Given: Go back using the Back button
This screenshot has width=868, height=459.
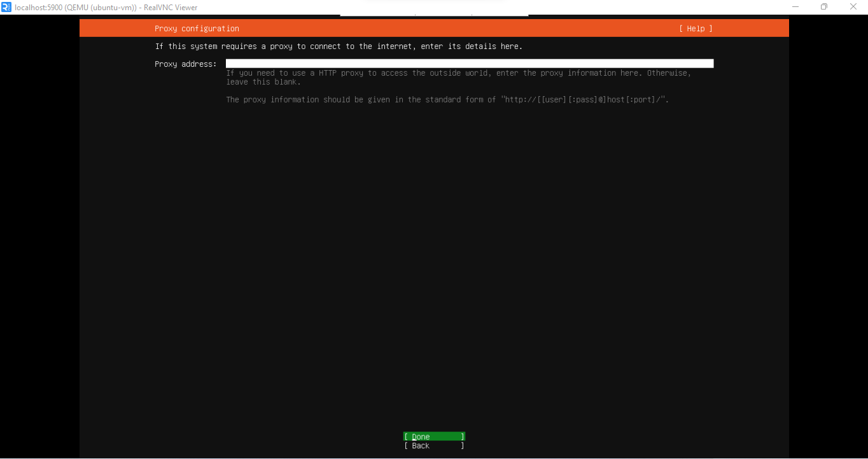Looking at the screenshot, I should [x=434, y=446].
